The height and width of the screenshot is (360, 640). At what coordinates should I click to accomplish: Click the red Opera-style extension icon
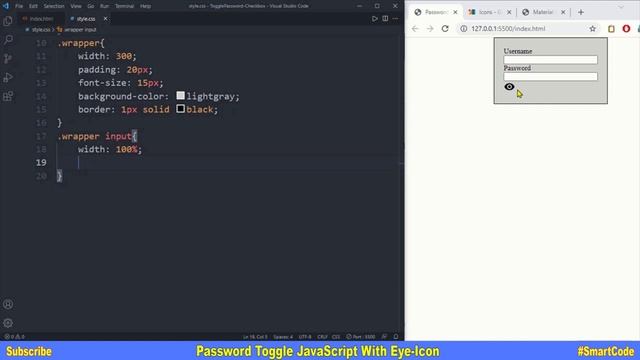[626, 29]
